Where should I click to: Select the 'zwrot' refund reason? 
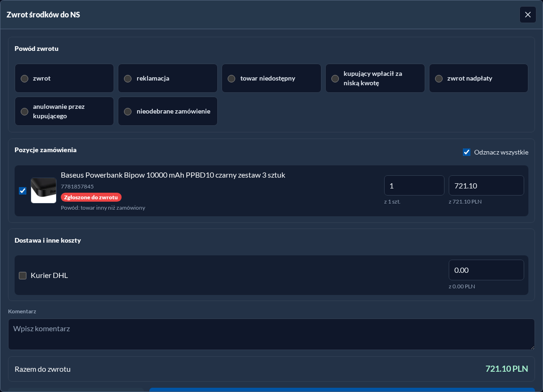pos(64,78)
